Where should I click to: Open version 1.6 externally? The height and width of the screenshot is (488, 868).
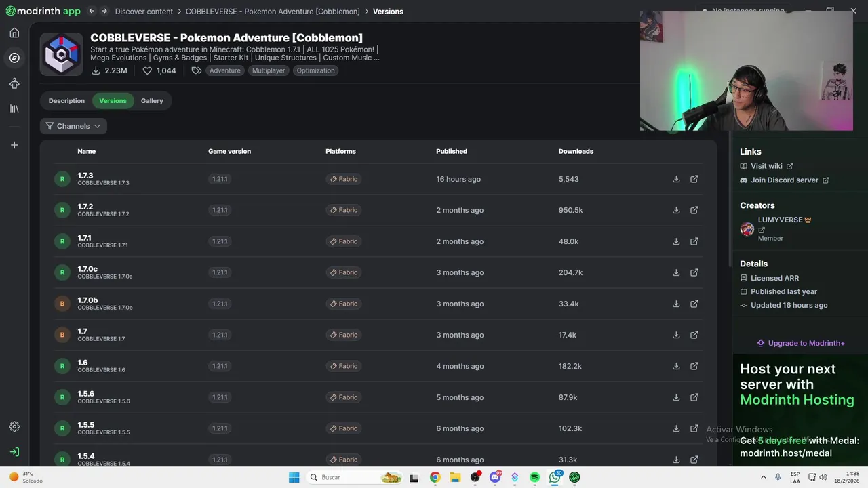click(694, 366)
